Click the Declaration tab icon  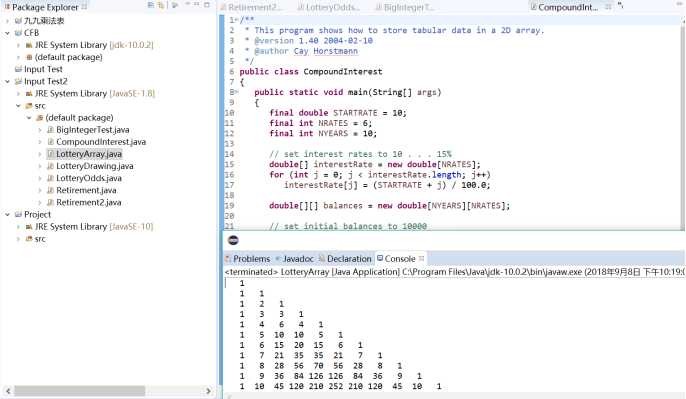[322, 259]
